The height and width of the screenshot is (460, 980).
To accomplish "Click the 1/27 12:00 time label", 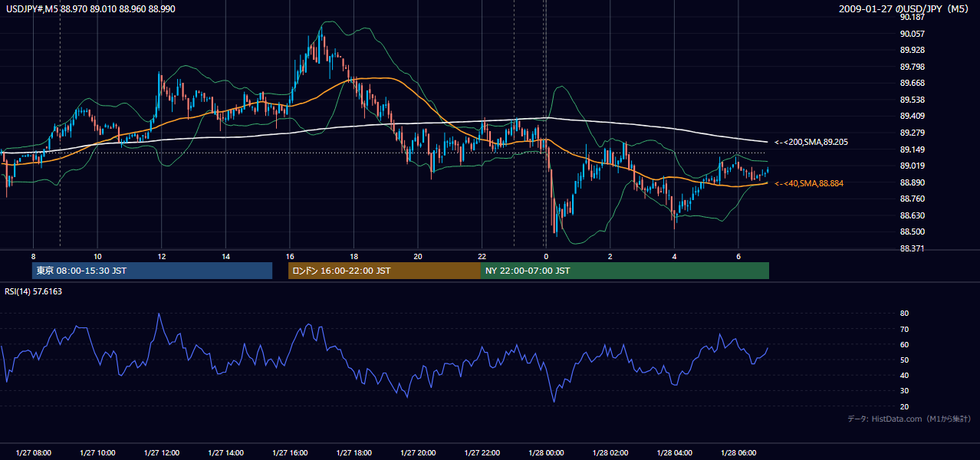I will pos(161,453).
